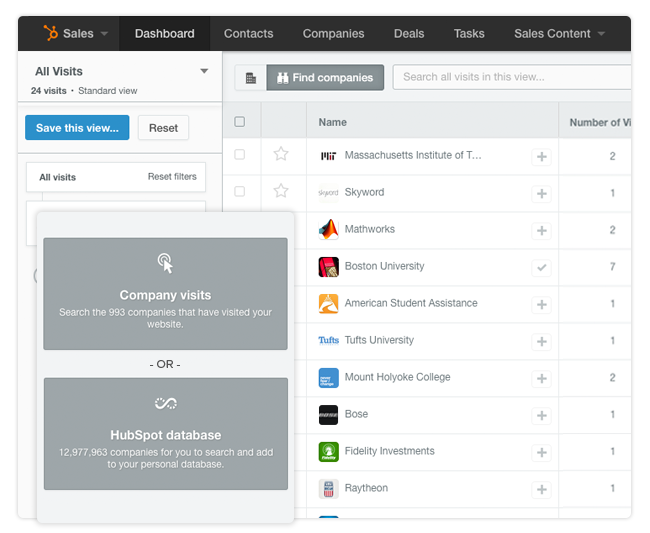Add Massachusetts Institute of Technology with plus icon
This screenshot has height=533, width=650.
(541, 157)
